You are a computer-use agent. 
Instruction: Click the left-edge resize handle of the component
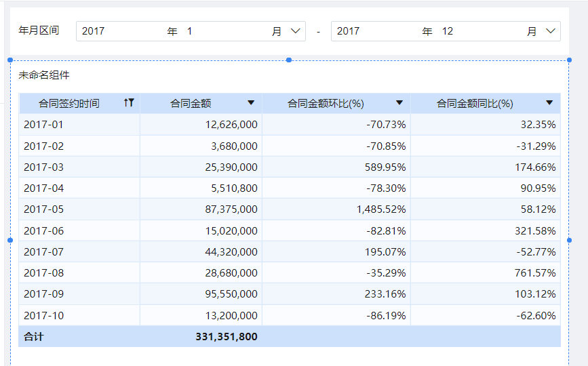click(10, 240)
